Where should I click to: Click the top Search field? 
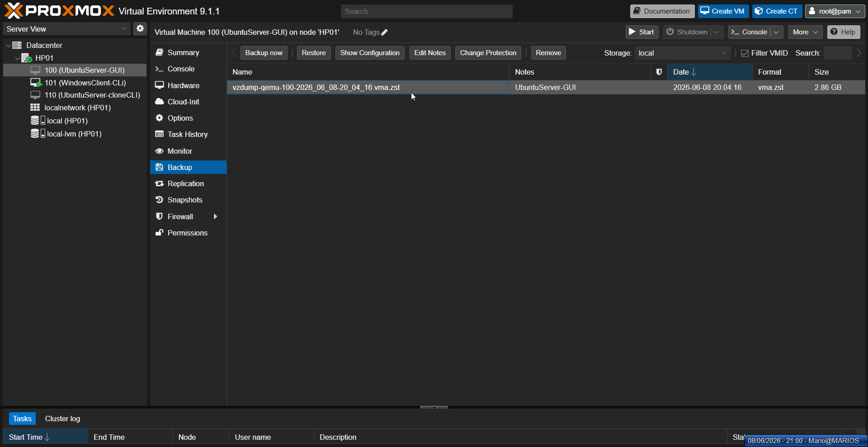(x=426, y=11)
